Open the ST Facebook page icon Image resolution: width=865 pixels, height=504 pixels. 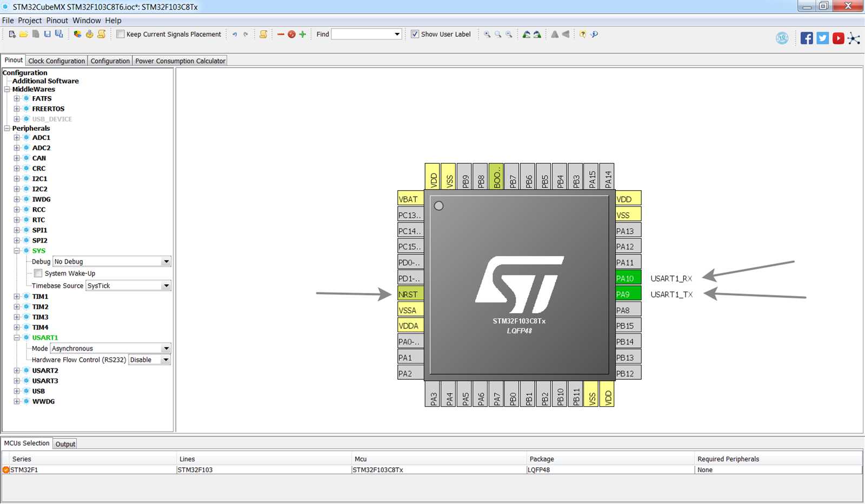807,38
